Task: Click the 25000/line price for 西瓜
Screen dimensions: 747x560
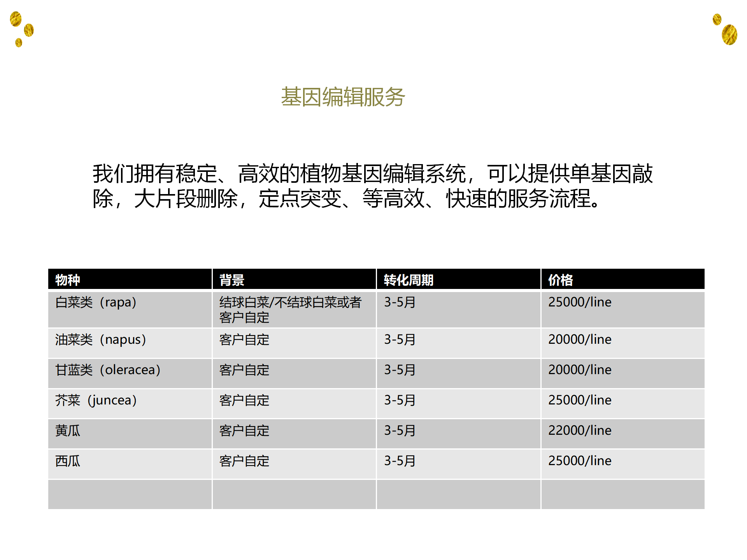Action: [623, 464]
